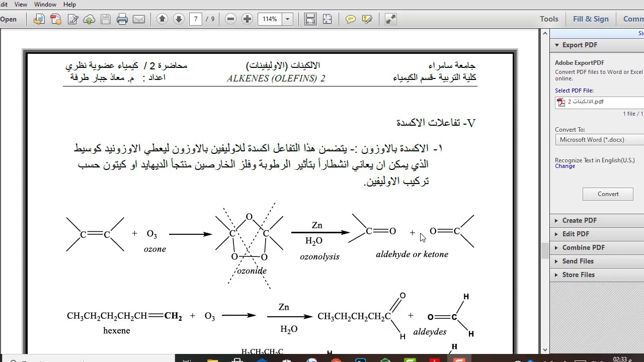644x362 pixels.
Task: Open the Tools pane tab
Action: tap(549, 19)
